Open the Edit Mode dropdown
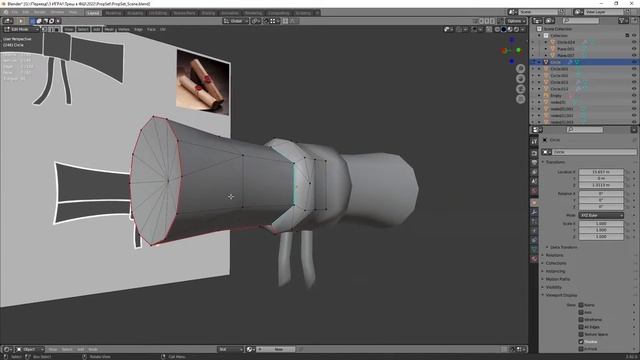The width and height of the screenshot is (640, 360). (21, 29)
